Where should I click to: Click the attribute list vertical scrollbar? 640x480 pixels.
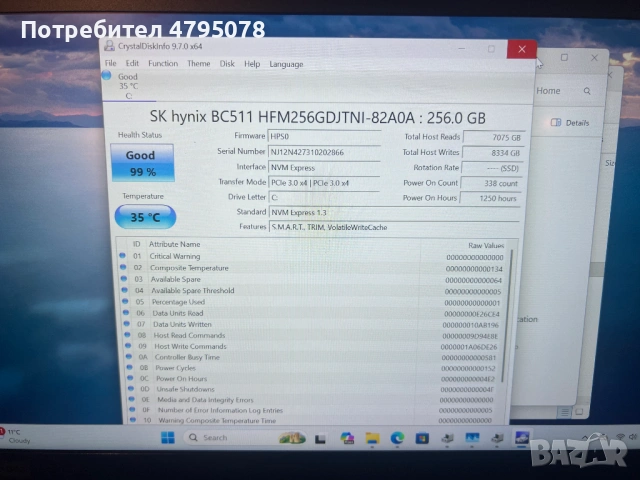click(508, 314)
